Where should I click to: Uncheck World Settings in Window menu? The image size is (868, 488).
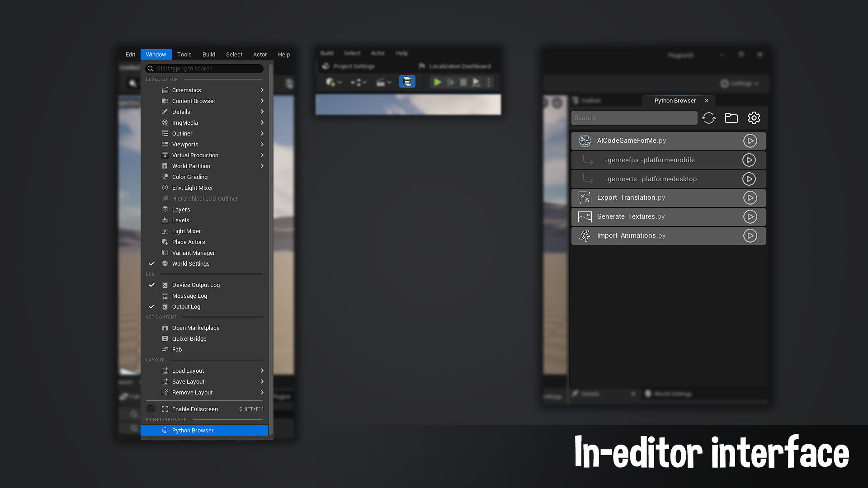(191, 264)
